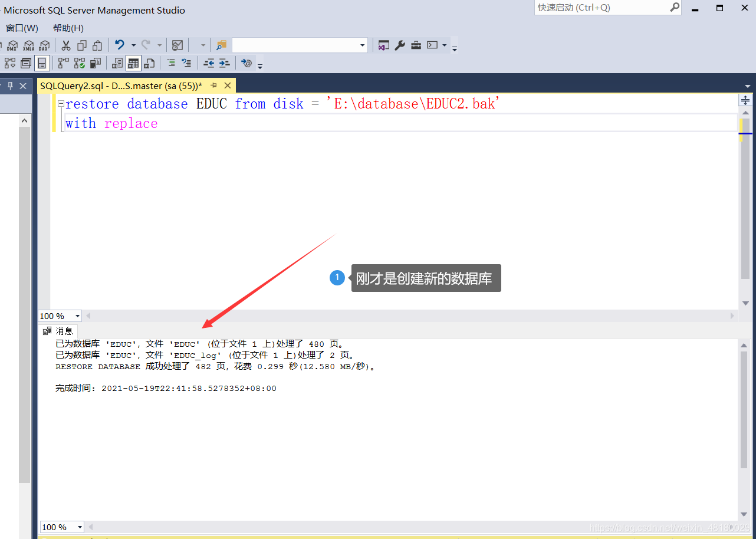Open the 帮助(H) menu
The width and height of the screenshot is (756, 539).
tap(68, 28)
